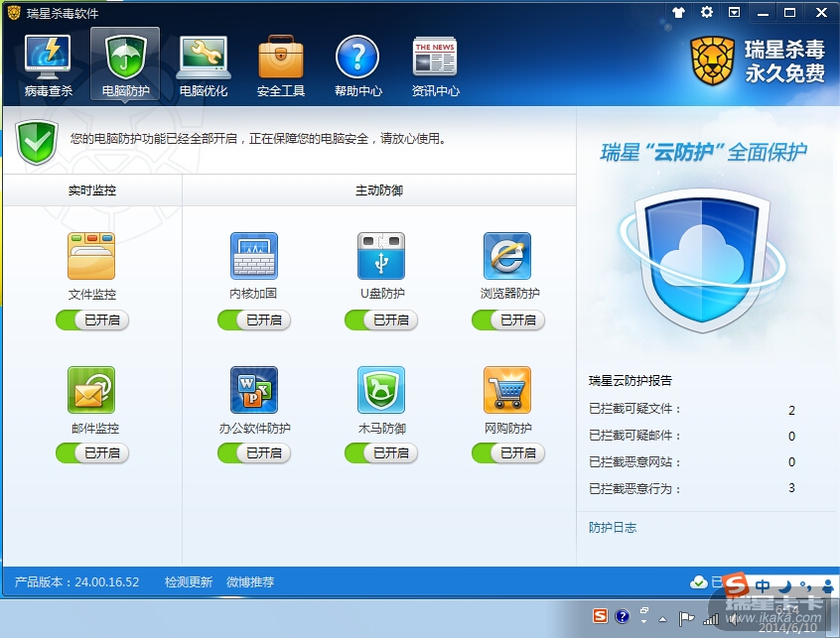Click 已拦截可疑文件 count row
840x638 pixels.
pos(692,410)
